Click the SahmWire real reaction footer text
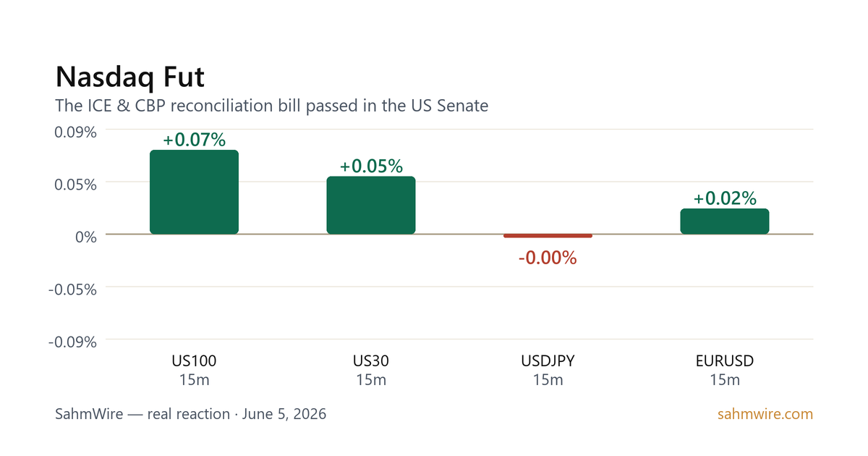 [191, 415]
